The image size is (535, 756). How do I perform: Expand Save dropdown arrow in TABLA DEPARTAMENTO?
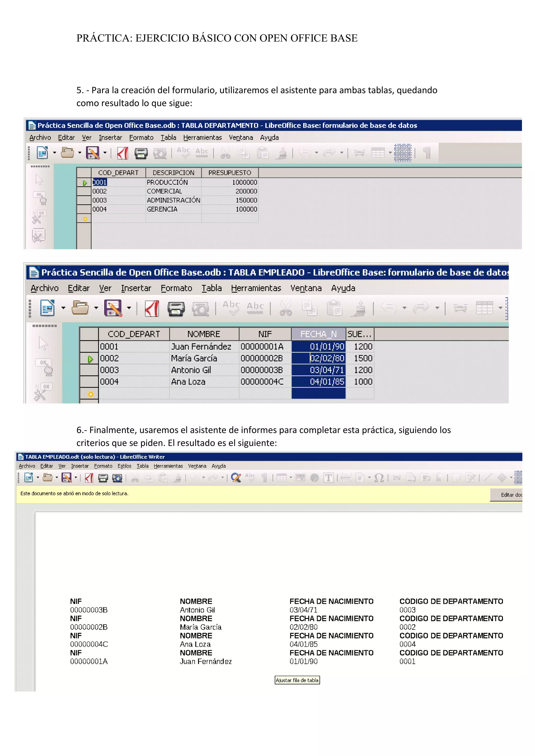click(x=105, y=153)
